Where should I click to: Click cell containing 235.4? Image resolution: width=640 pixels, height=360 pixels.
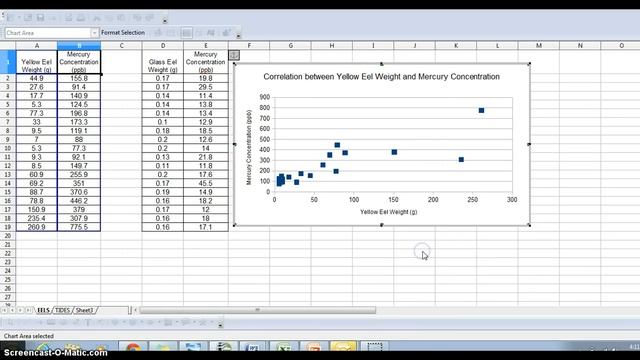click(x=37, y=218)
